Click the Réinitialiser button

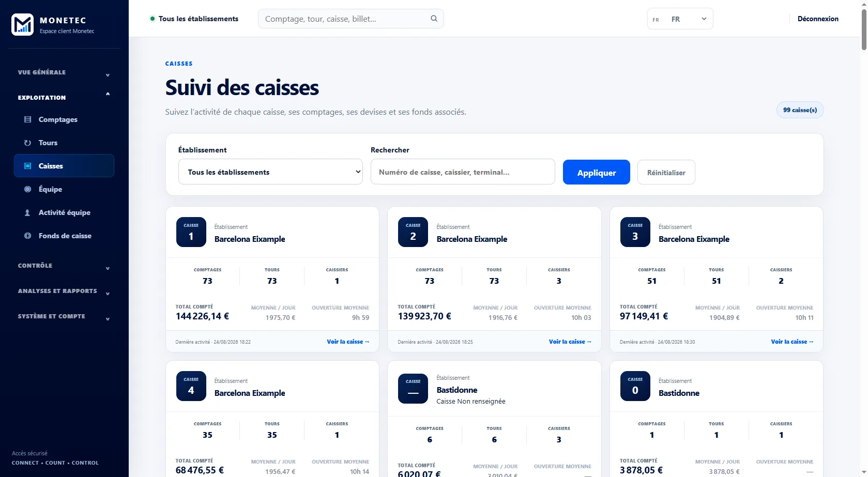click(666, 172)
